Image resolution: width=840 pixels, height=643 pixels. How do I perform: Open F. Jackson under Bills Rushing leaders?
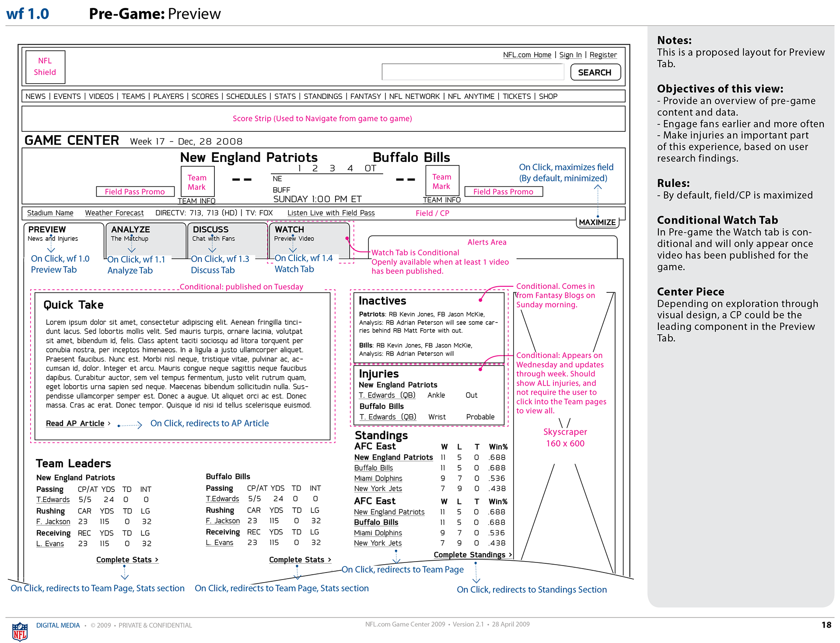223,521
